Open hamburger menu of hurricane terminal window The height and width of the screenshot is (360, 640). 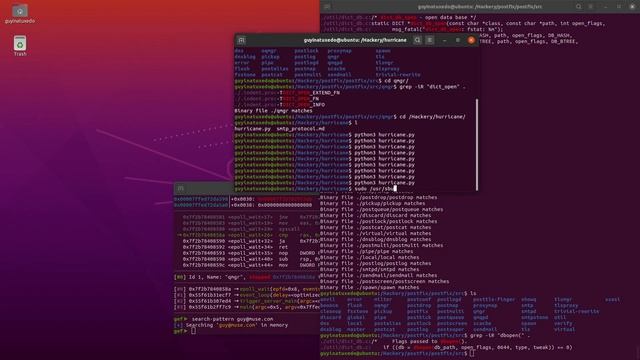click(429, 40)
